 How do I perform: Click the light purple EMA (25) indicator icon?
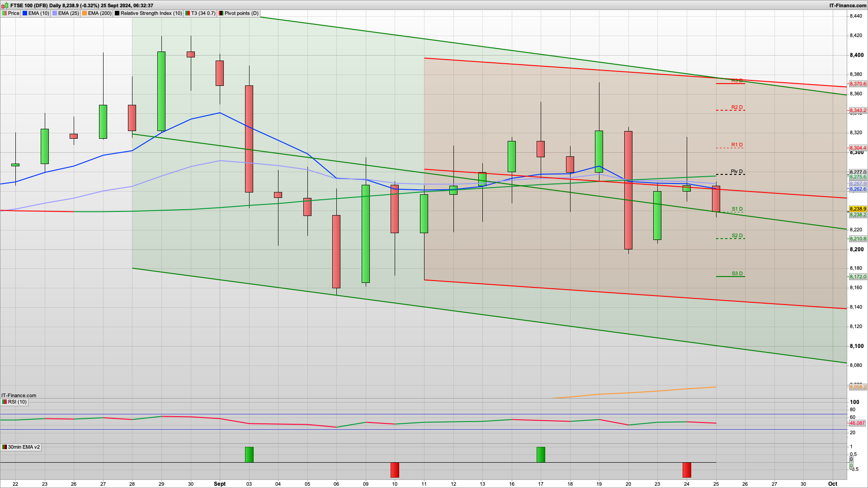(54, 14)
